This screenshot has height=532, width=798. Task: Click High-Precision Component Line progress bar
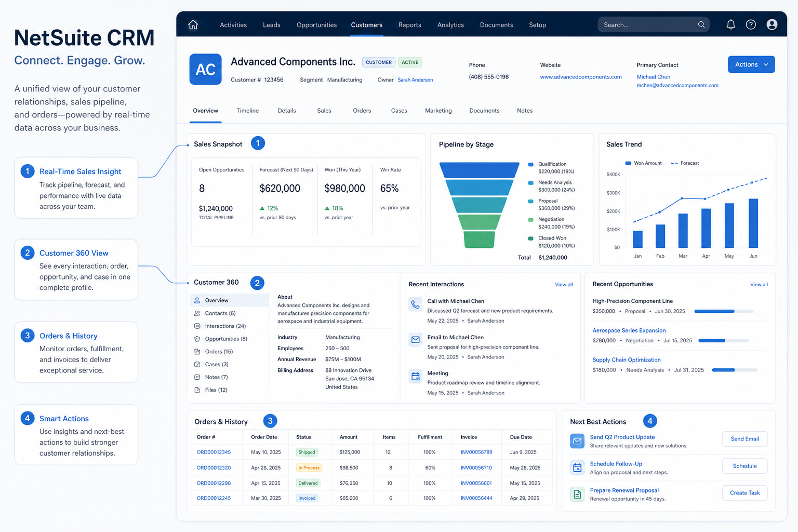(724, 311)
